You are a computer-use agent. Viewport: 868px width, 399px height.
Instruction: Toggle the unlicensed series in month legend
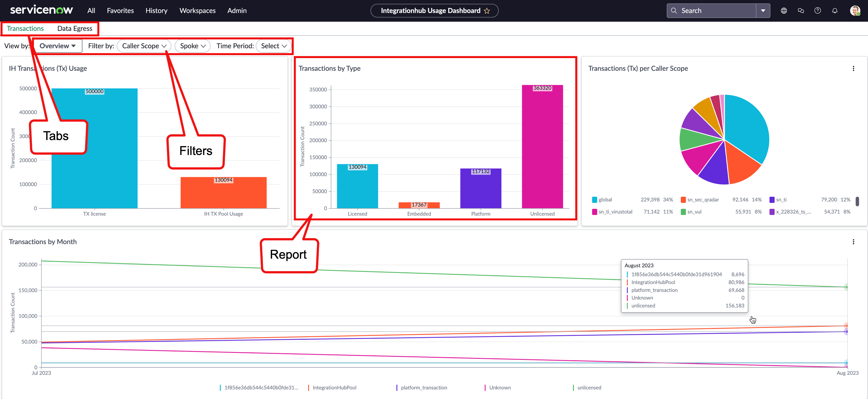(587, 388)
